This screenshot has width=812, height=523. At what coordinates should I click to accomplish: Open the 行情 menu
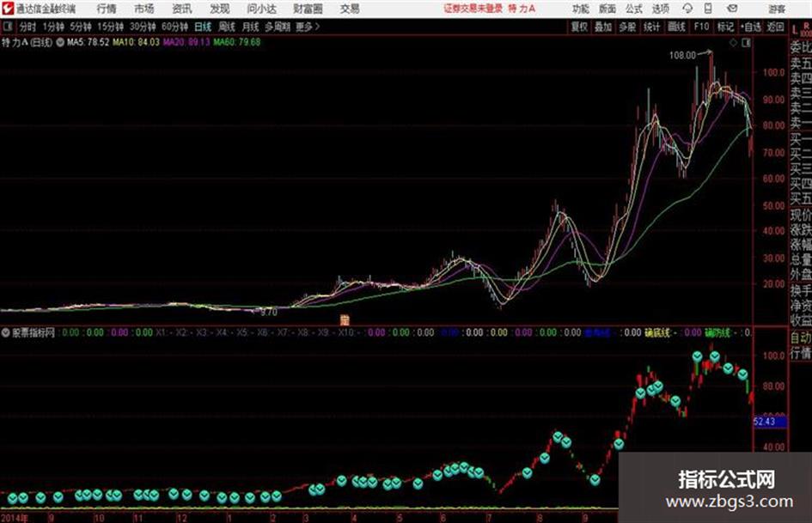107,9
